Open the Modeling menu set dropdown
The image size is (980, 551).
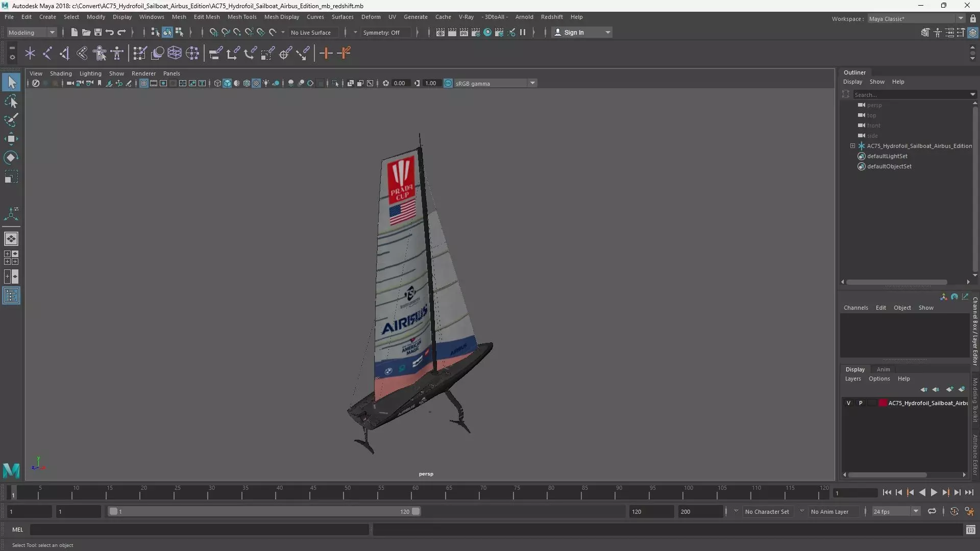[32, 32]
